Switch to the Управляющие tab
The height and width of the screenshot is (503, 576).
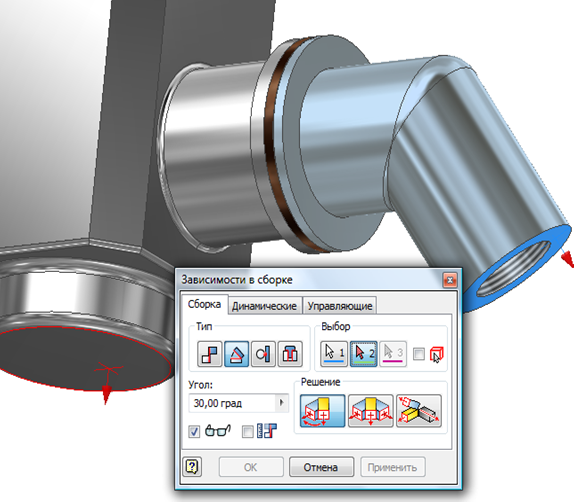click(x=340, y=306)
